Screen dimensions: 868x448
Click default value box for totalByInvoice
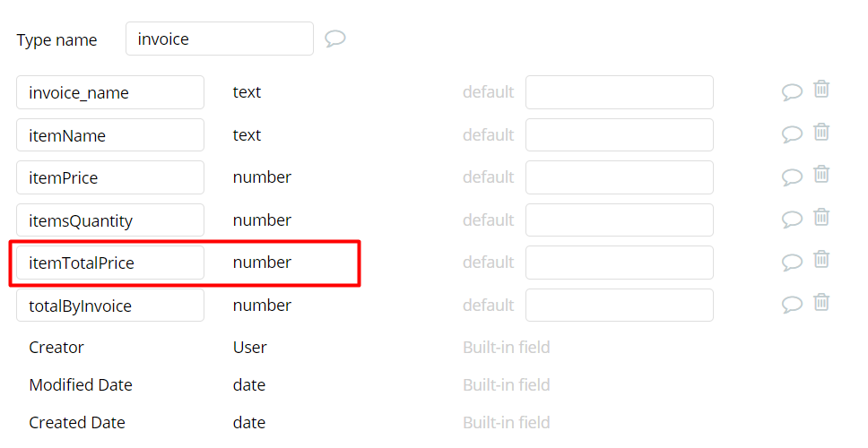[619, 306]
